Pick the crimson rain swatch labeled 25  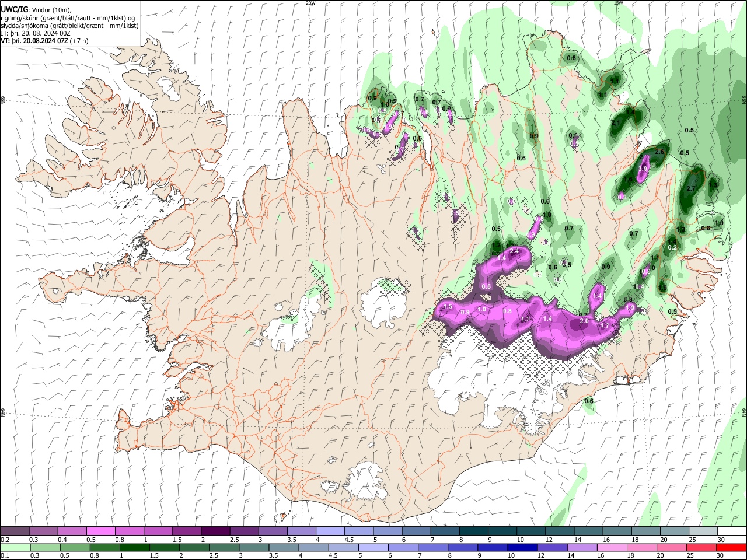click(701, 547)
